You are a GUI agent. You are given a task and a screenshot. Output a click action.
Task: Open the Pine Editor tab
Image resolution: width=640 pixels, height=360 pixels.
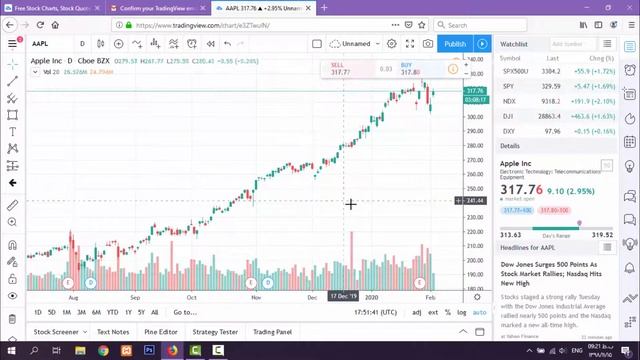tap(161, 332)
